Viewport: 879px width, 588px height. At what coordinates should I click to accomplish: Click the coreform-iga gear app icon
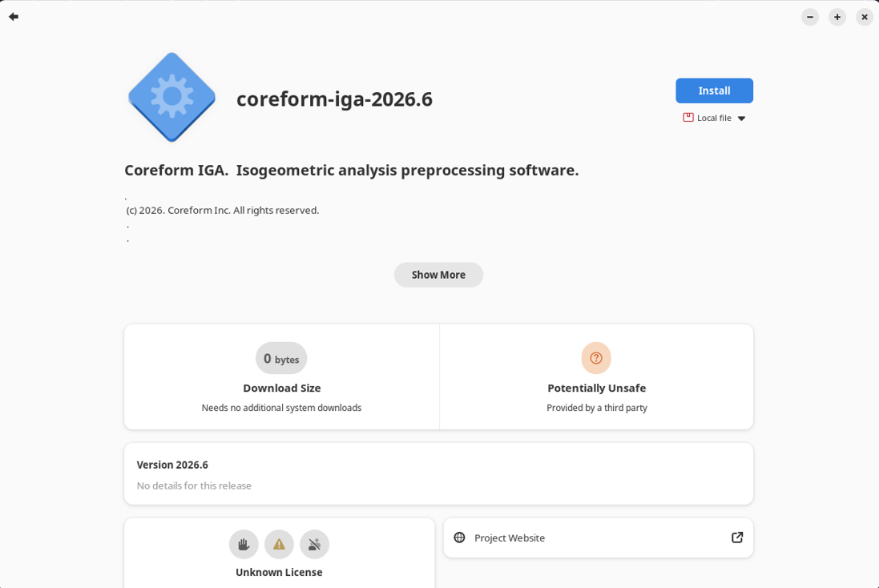(x=171, y=97)
